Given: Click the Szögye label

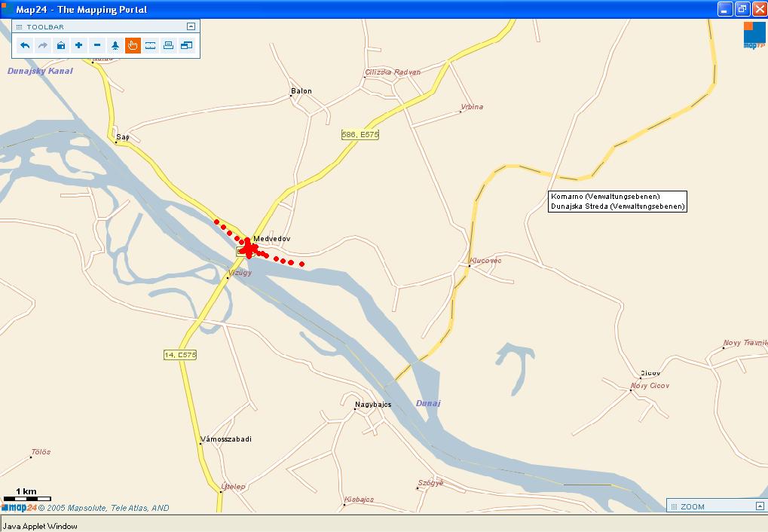Looking at the screenshot, I should click(430, 483).
